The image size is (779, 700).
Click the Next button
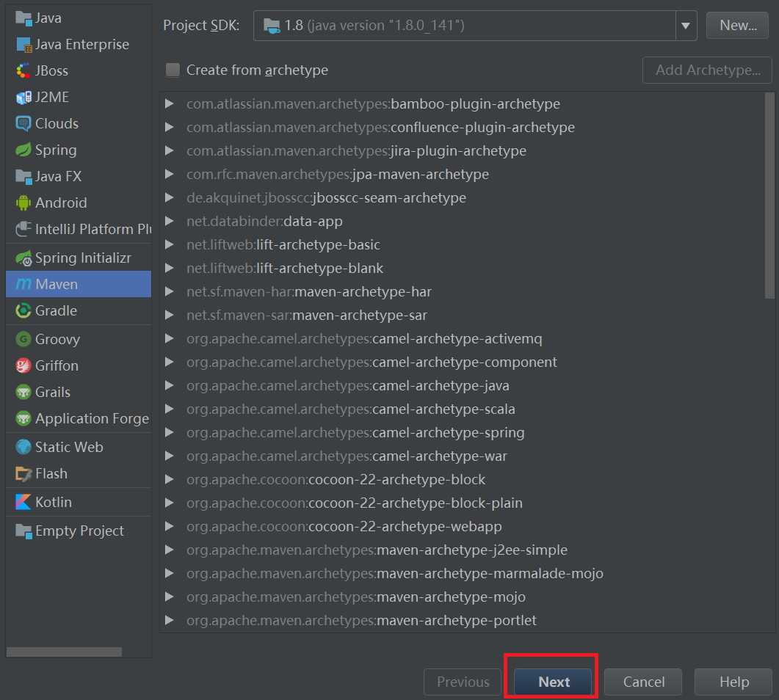point(552,682)
